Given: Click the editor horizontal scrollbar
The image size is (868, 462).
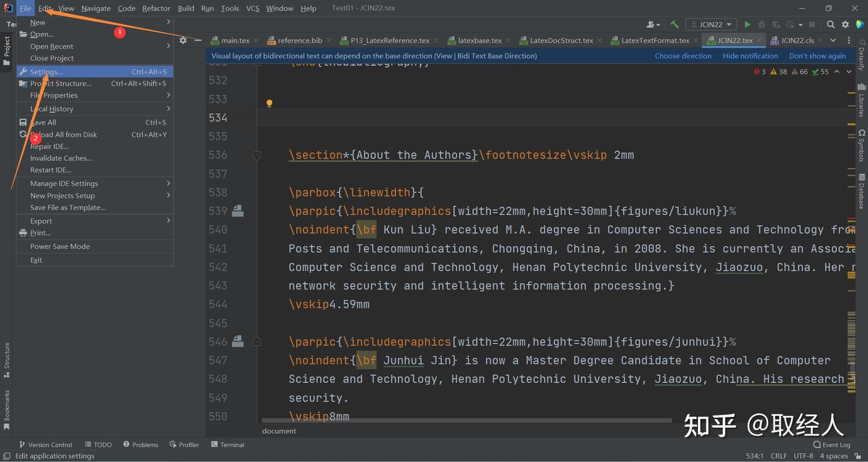Looking at the screenshot, I should [x=467, y=420].
